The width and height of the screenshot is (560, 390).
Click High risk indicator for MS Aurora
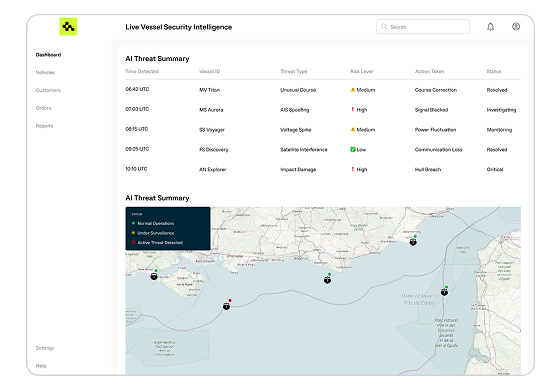click(353, 109)
